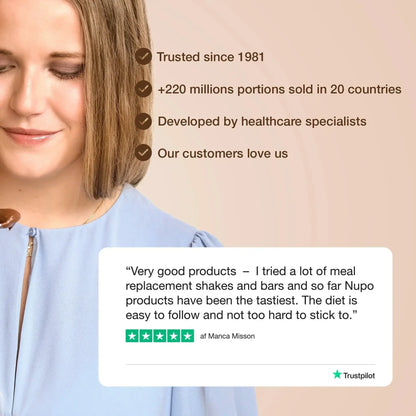Click Our customers love us text
The height and width of the screenshot is (416, 416).
point(223,154)
